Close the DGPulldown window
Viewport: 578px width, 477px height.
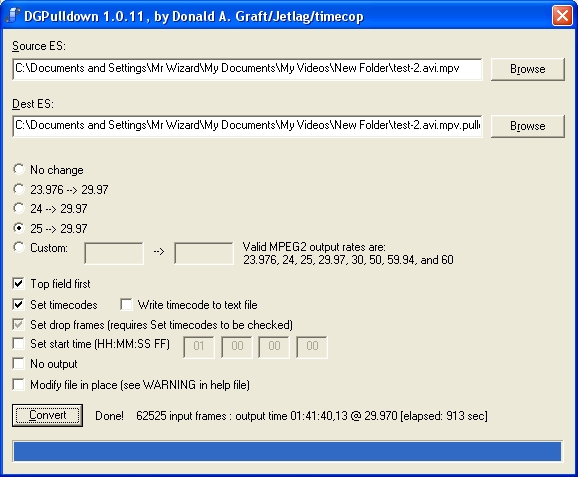562,16
